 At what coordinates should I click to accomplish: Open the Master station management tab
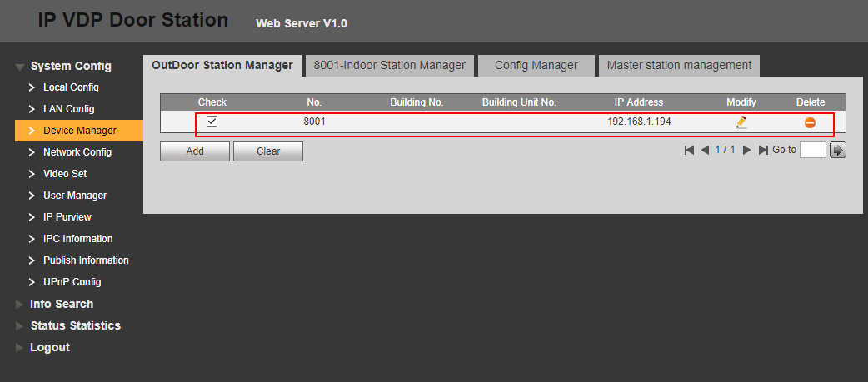coord(679,66)
